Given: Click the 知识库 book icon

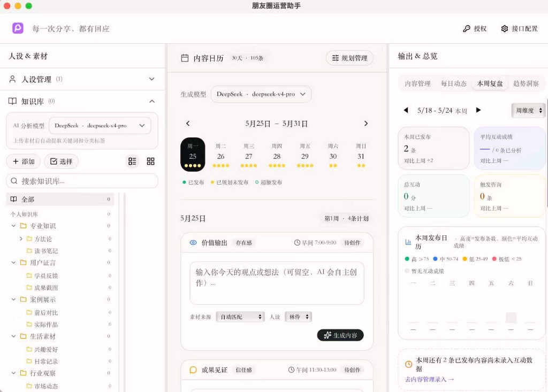Looking at the screenshot, I should click(13, 101).
